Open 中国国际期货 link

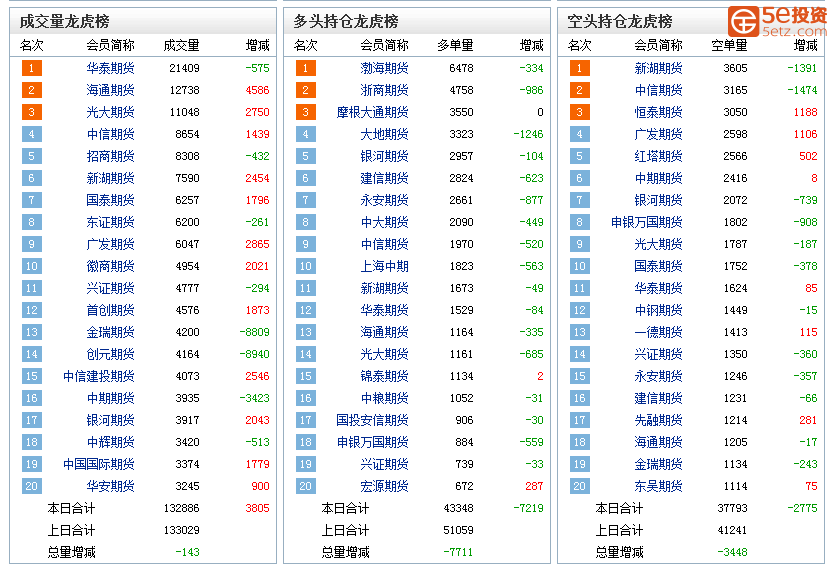[99, 464]
